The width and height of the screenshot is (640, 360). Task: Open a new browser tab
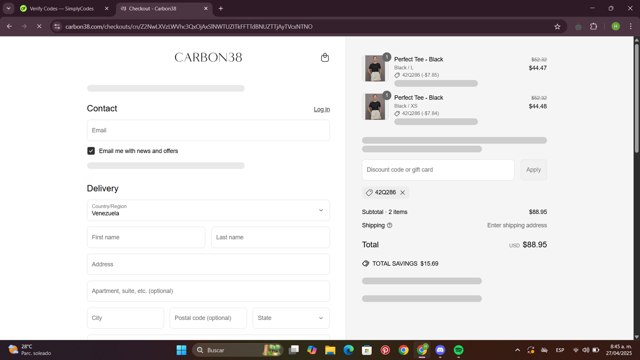pyautogui.click(x=220, y=8)
